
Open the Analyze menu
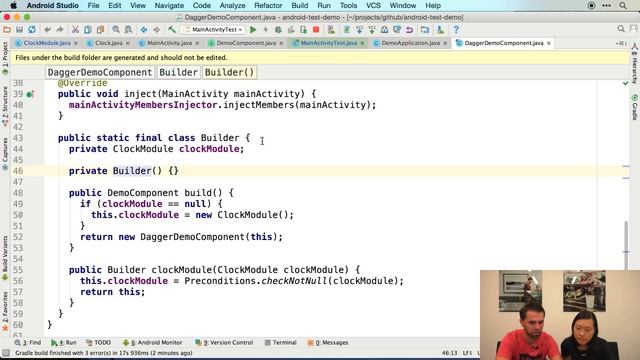coord(232,5)
